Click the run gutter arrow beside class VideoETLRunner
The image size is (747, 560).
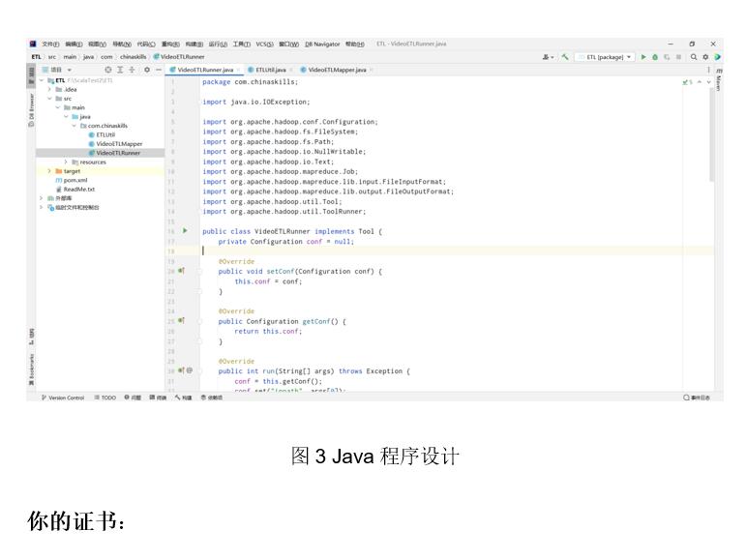click(185, 231)
